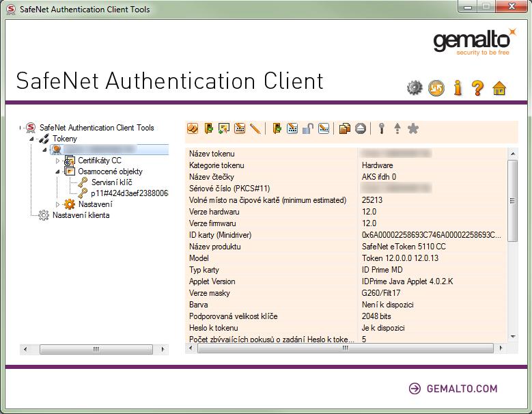The width and height of the screenshot is (532, 414).
Task: Click the Heslo k tokenu row label
Action: [x=213, y=328]
